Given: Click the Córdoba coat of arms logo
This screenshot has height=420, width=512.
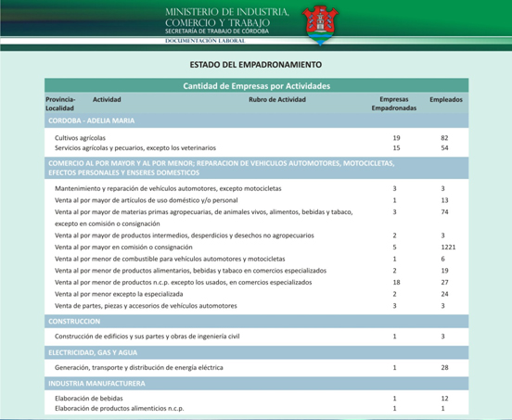Looking at the screenshot, I should (x=320, y=25).
